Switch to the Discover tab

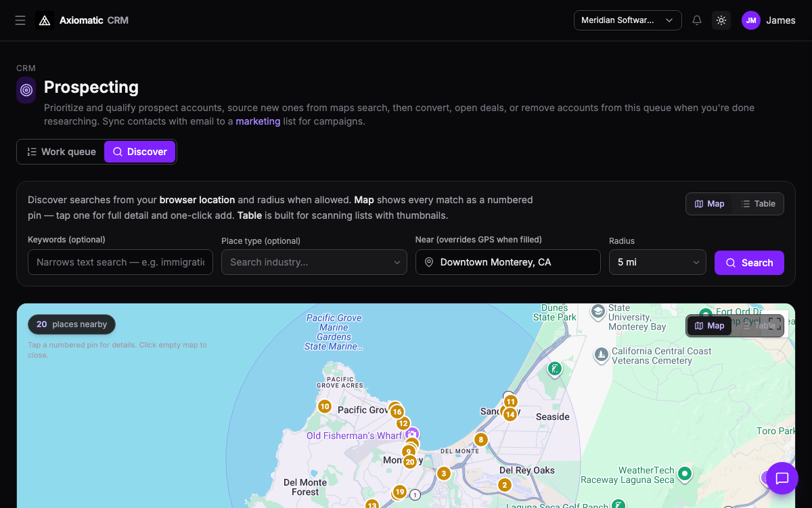pyautogui.click(x=140, y=152)
